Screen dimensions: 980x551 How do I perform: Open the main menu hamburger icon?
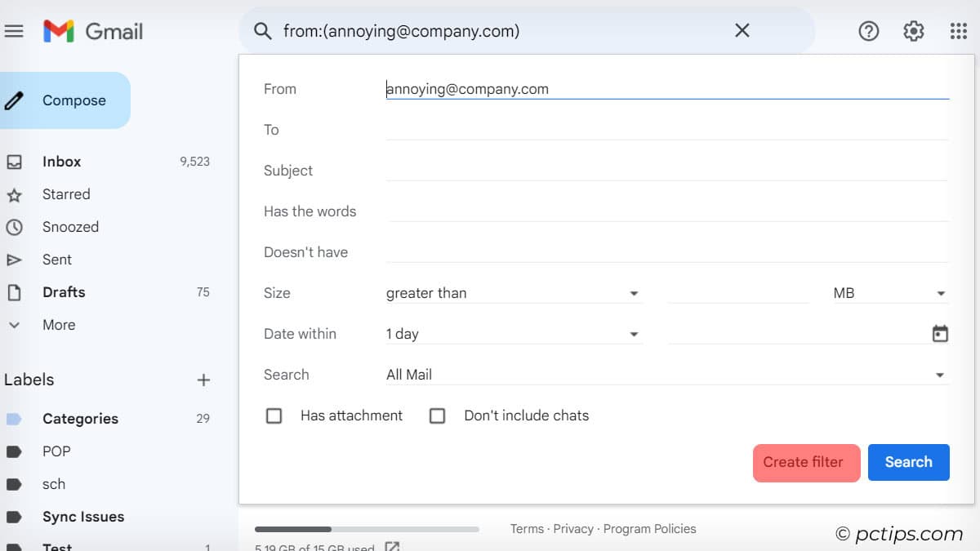(x=14, y=31)
